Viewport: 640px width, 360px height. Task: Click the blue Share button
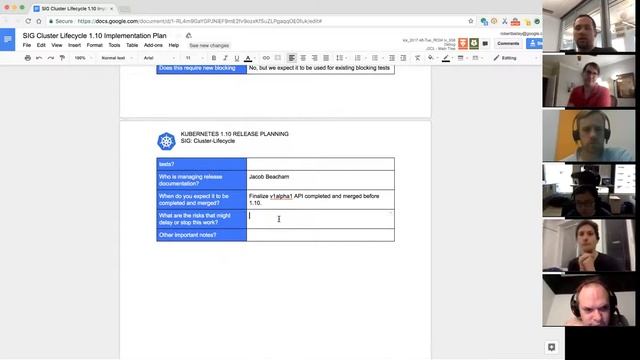click(x=534, y=44)
